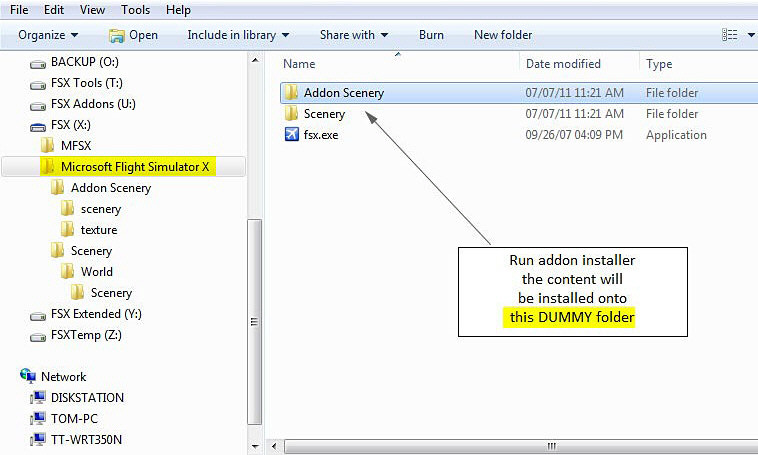Image resolution: width=758 pixels, height=455 pixels.
Task: Open the Organize dropdown
Action: (x=48, y=35)
